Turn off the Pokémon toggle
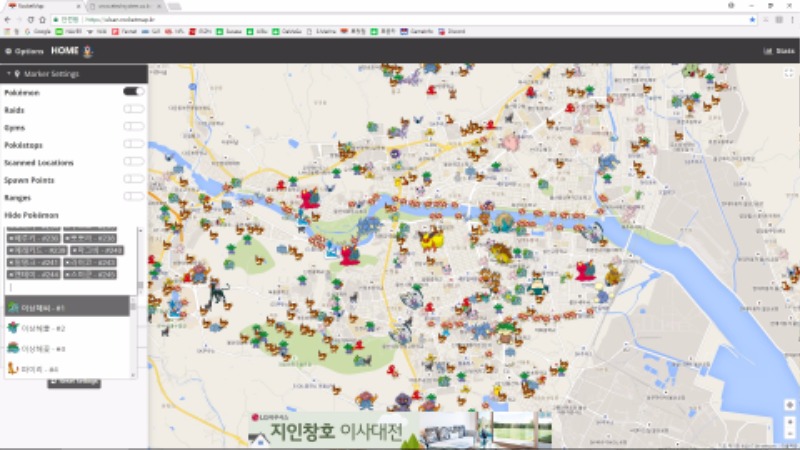 pos(134,91)
